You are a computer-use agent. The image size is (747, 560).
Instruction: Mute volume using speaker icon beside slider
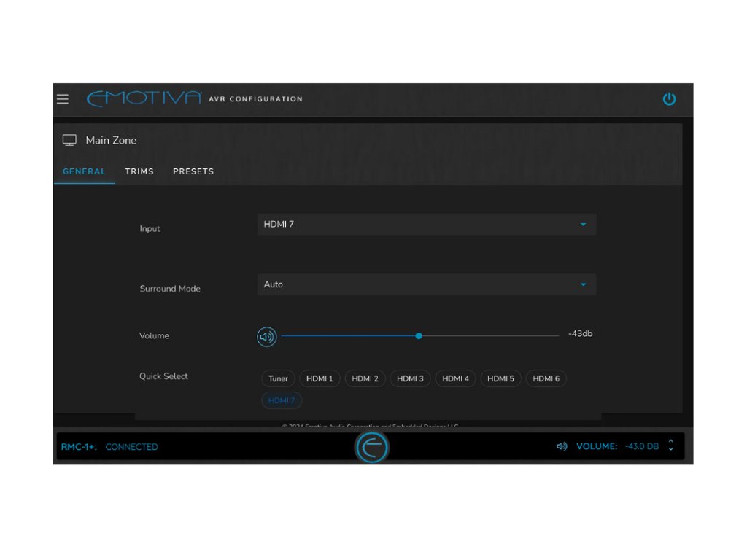click(267, 337)
